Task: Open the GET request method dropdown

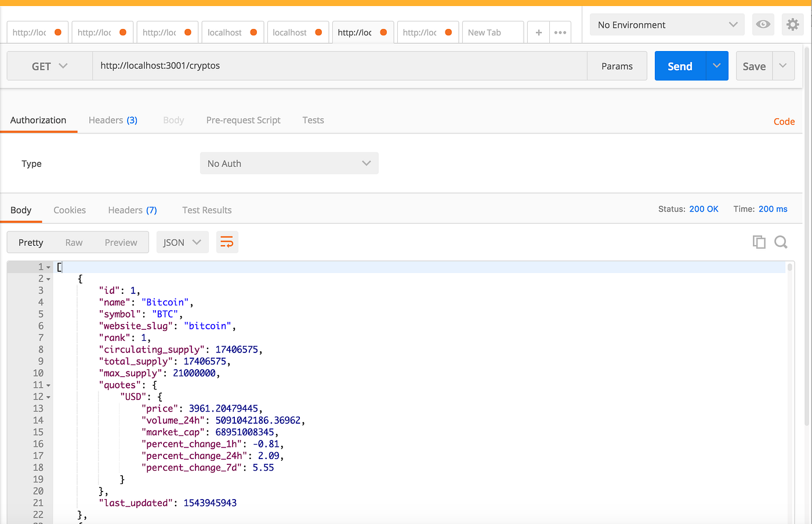Action: pos(49,65)
